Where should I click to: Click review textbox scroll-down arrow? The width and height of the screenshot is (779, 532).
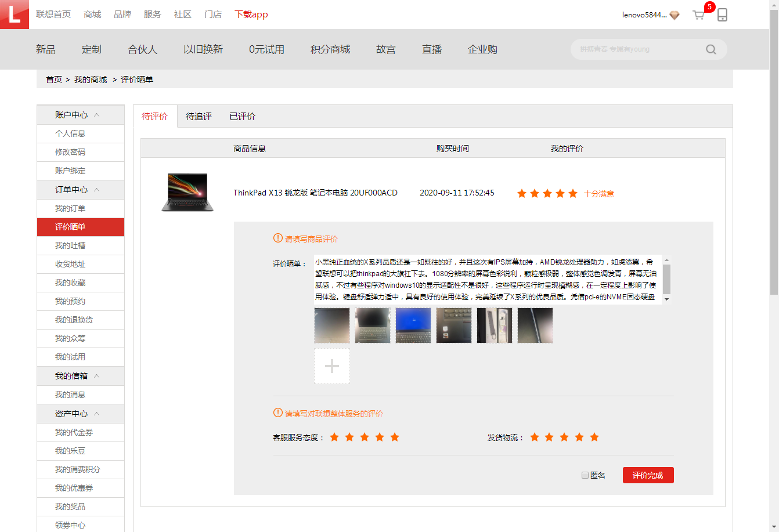tap(666, 299)
